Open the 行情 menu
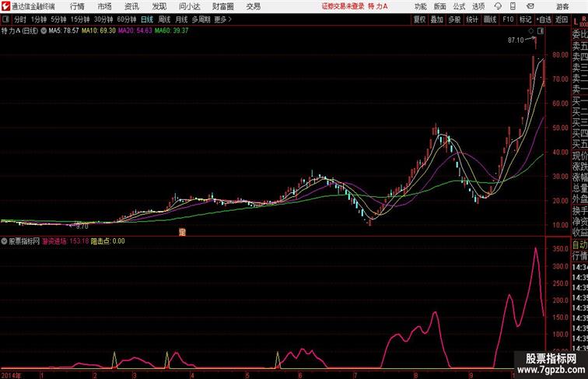The width and height of the screenshot is (588, 379). [x=77, y=6]
